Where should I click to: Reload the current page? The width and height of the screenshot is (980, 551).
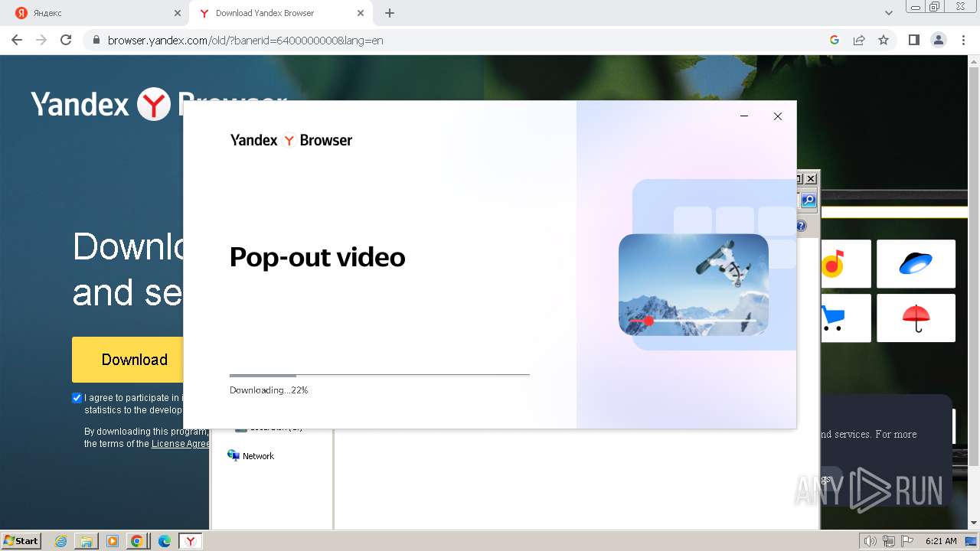coord(66,40)
